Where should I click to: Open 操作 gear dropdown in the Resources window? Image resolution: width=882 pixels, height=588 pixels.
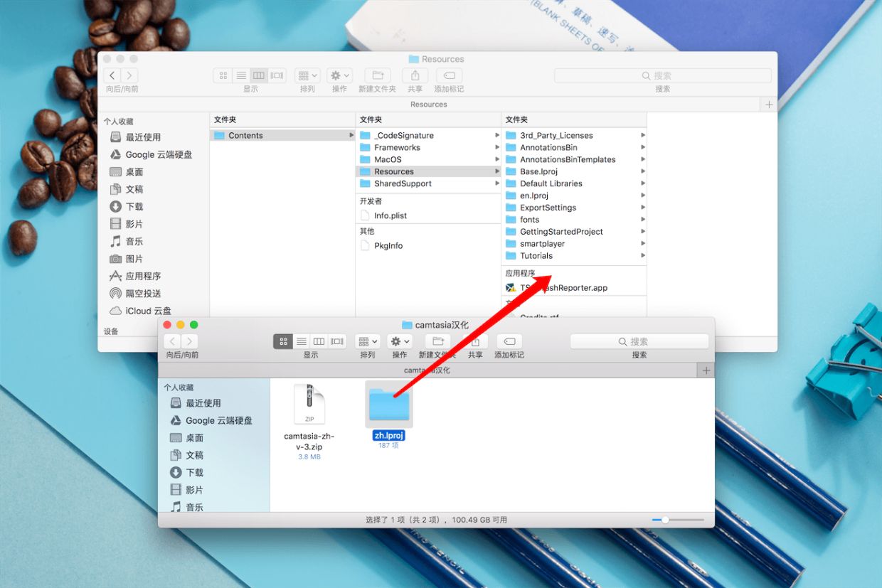[339, 75]
